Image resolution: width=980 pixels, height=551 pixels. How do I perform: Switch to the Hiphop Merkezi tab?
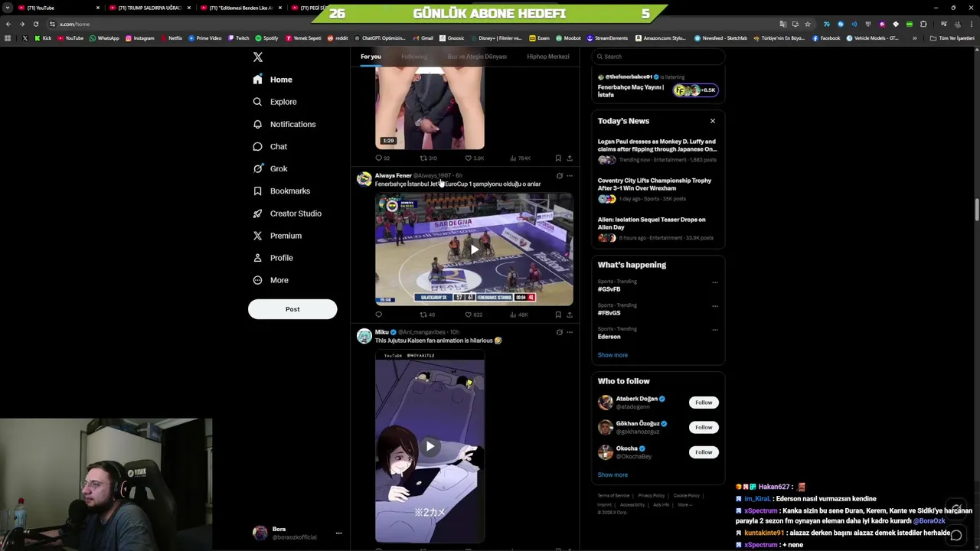[547, 57]
